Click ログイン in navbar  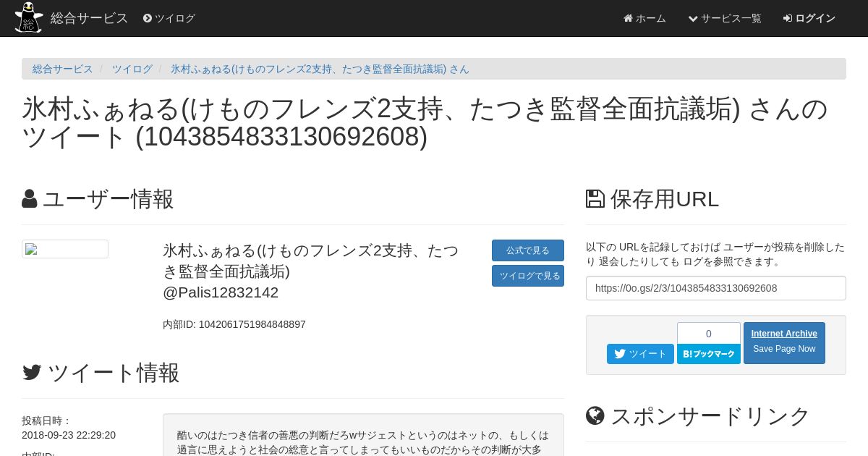(809, 18)
